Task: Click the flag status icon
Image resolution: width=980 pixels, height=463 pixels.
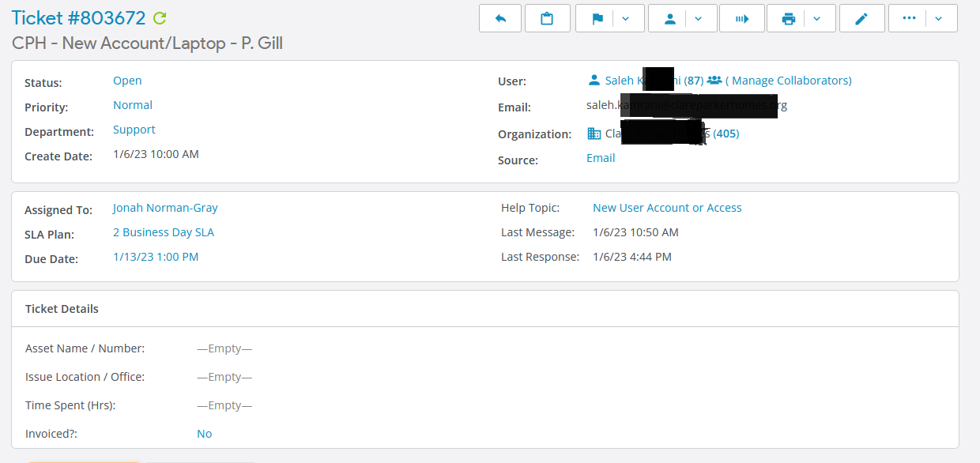Action: pos(597,19)
